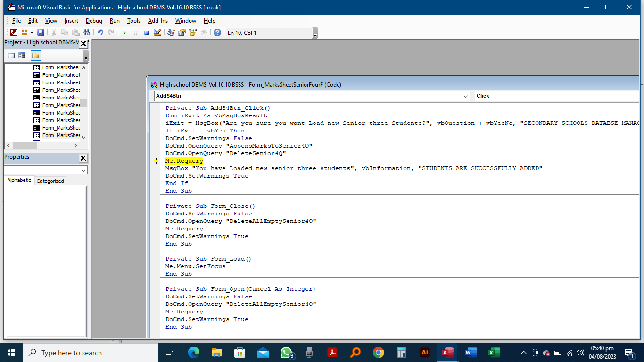Open the Properties Window toolbar icon

point(182,32)
